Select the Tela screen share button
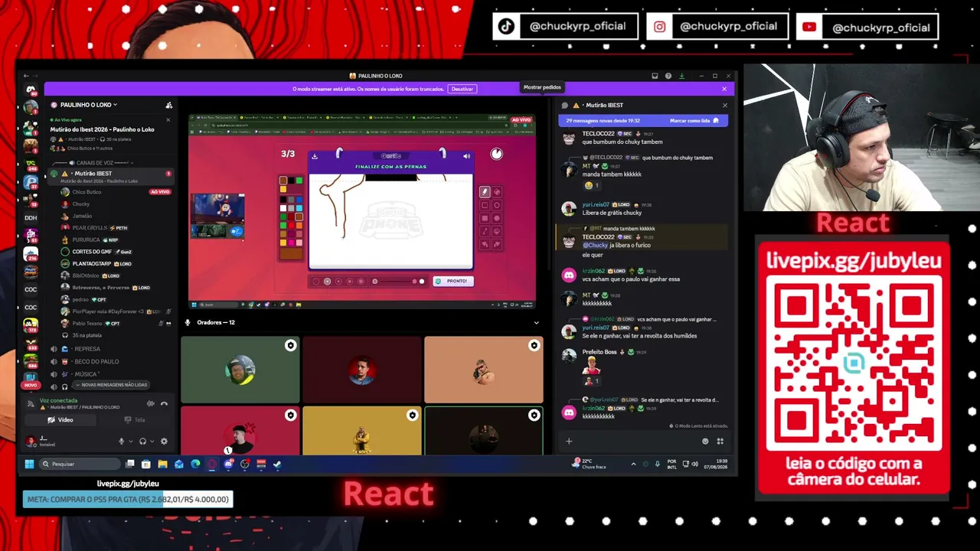Screen dimensions: 980x551 pos(135,419)
